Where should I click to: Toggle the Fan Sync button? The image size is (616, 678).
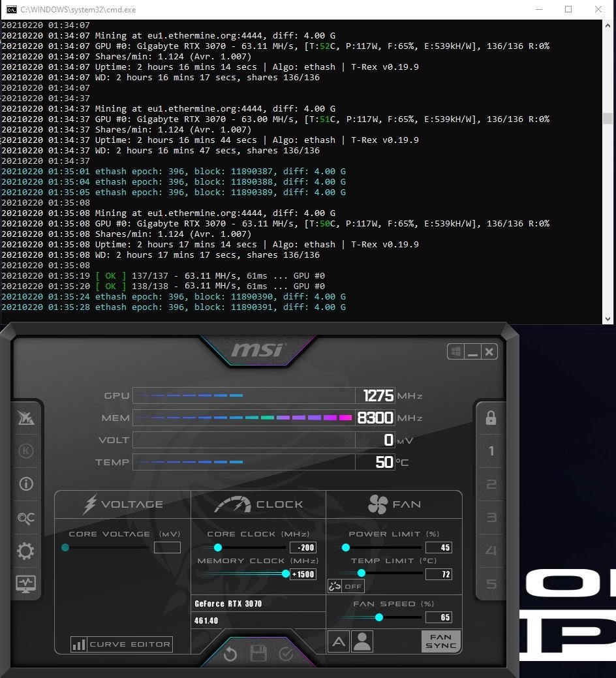pyautogui.click(x=440, y=641)
